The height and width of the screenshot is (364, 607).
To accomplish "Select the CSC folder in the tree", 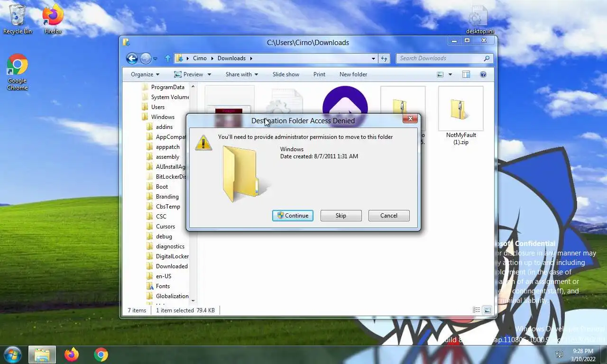I will click(156, 217).
